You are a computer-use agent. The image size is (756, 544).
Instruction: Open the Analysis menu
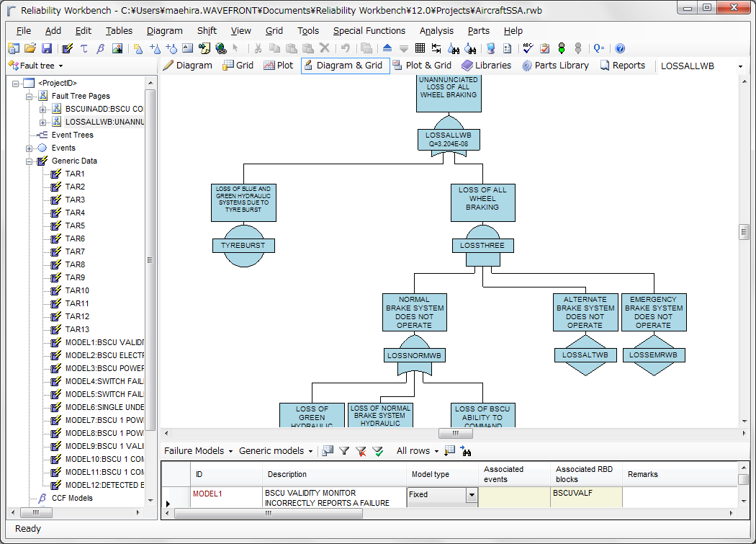(436, 31)
